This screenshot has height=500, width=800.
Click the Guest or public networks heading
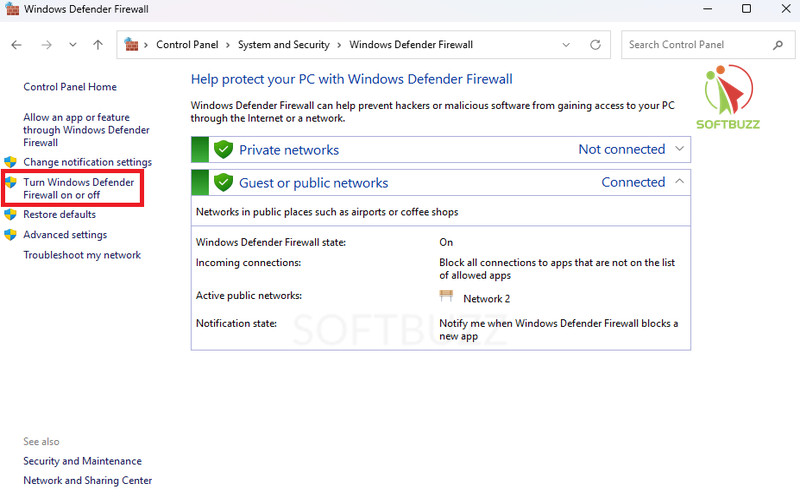coord(313,183)
